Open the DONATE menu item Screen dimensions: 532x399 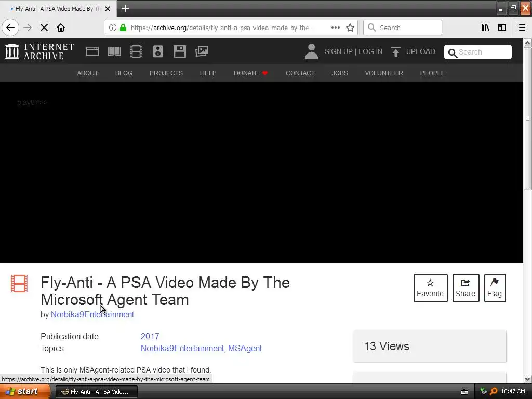250,73
